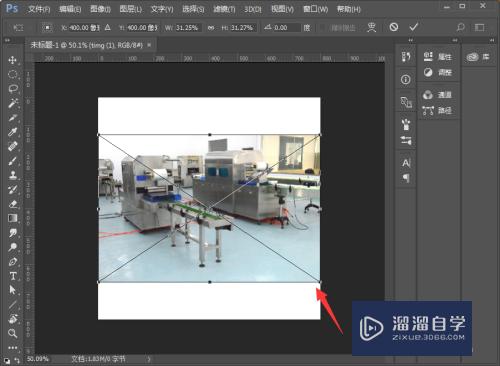Screen dimensions: 500x366
Task: Open the three-dots edit toolbar button
Action: [13, 348]
